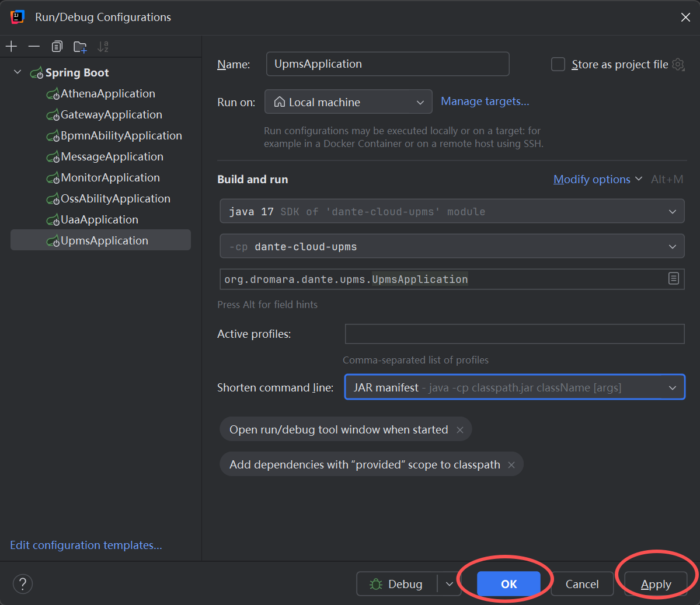This screenshot has height=605, width=700.
Task: Click the Manage targets link
Action: tap(485, 102)
